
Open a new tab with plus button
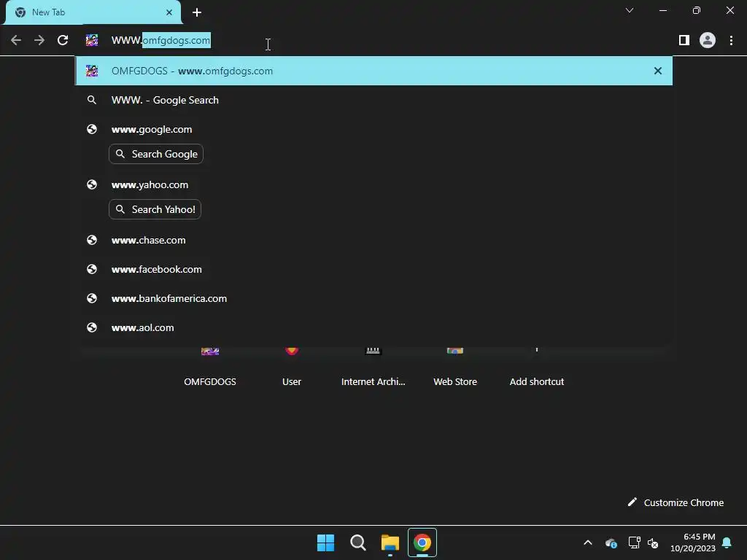click(197, 12)
